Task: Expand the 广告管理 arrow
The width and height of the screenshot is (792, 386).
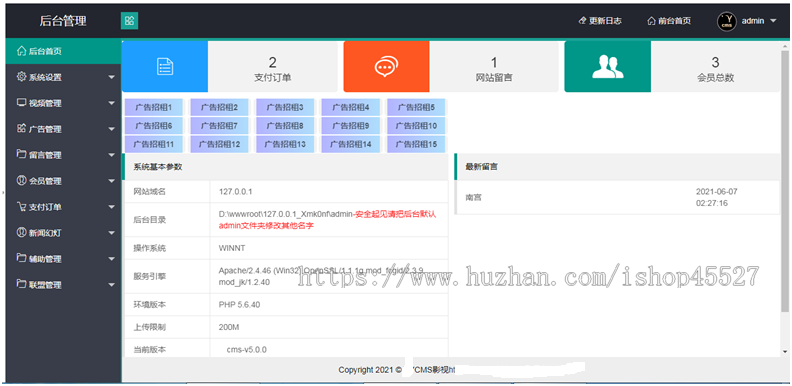Action: point(112,129)
